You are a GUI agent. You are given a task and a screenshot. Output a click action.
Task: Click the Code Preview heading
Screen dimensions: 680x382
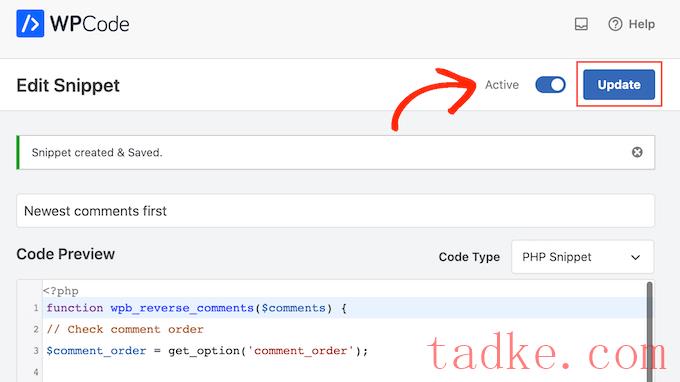65,254
